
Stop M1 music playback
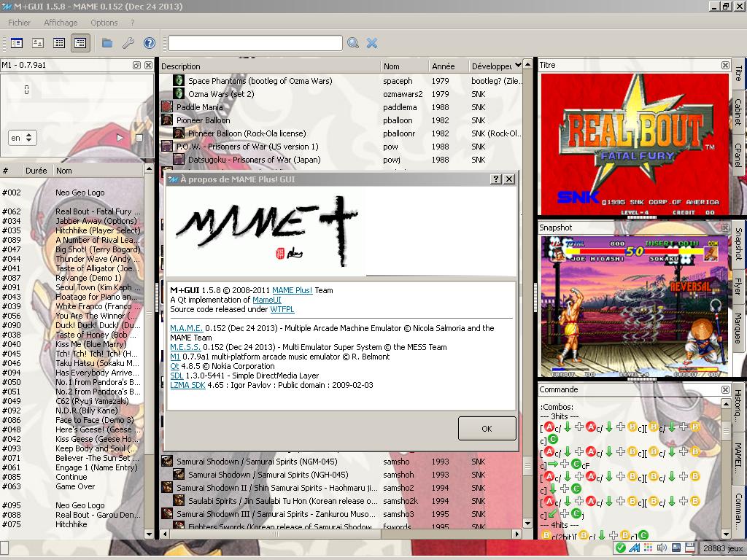pos(139,137)
